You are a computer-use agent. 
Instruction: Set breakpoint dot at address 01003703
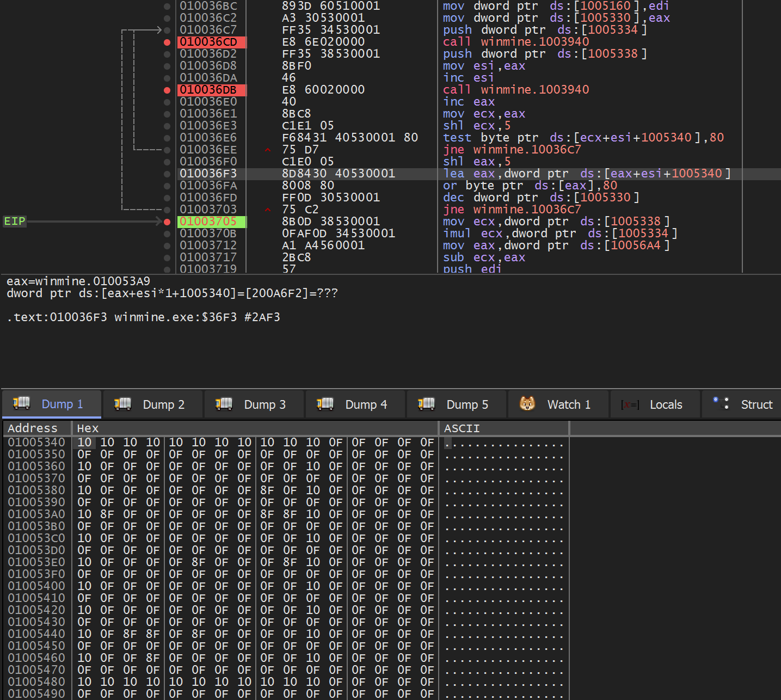[167, 210]
